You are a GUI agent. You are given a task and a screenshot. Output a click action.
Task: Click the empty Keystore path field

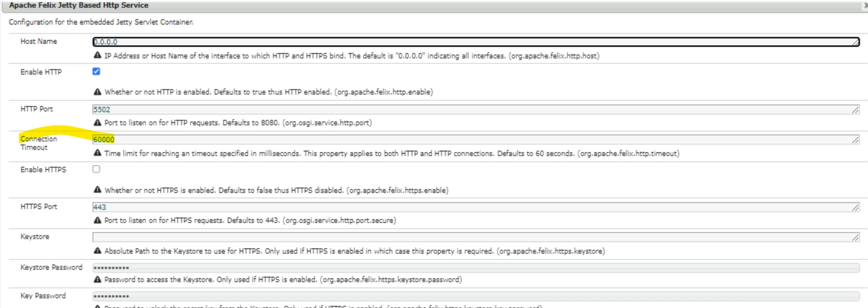[x=476, y=237]
